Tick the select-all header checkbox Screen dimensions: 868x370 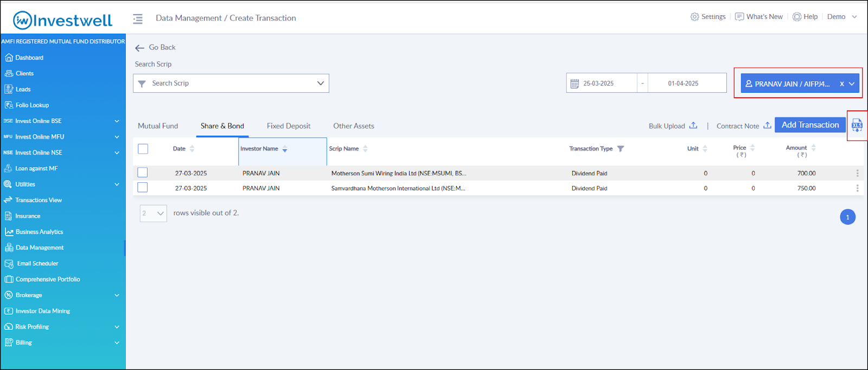(x=143, y=149)
